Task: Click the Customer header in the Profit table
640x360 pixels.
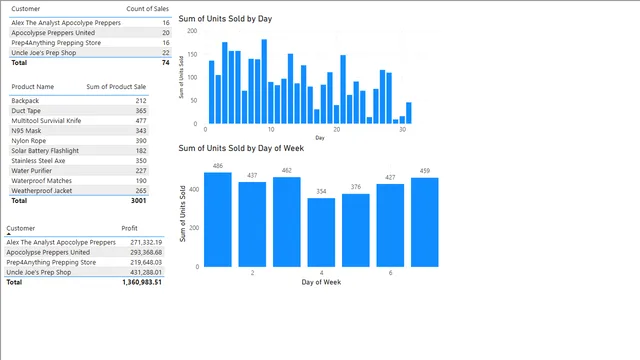Action: tap(20, 228)
